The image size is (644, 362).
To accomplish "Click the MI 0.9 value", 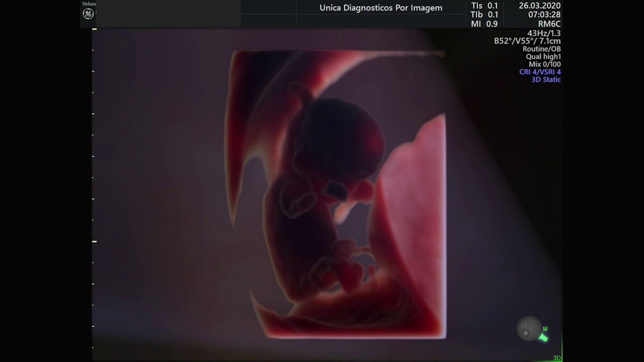I will pyautogui.click(x=484, y=24).
